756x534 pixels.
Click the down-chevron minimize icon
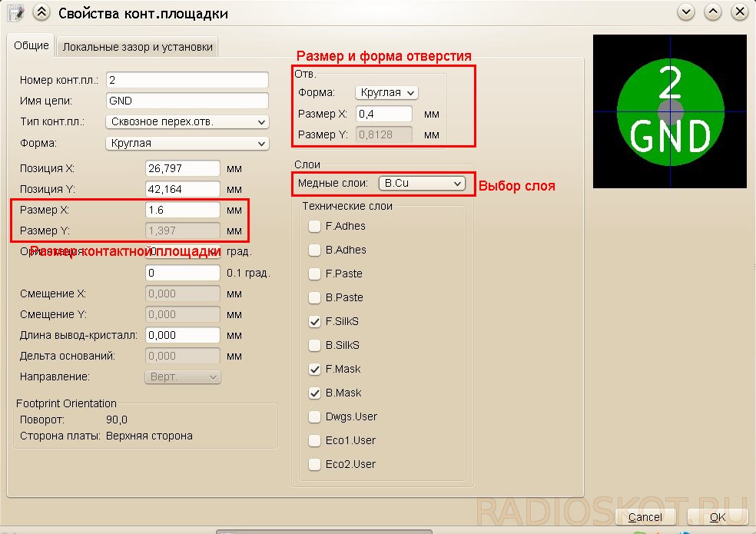[x=685, y=12]
